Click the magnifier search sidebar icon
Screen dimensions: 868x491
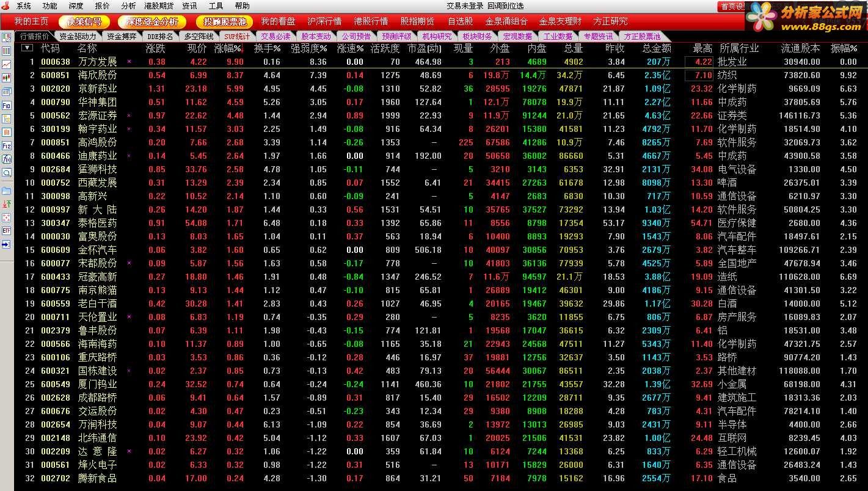click(6, 173)
